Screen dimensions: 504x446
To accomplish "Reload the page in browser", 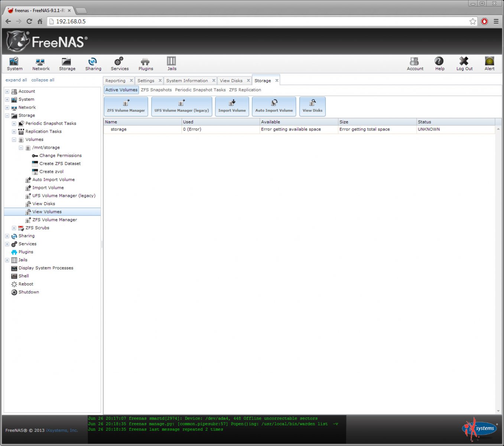I will pos(29,22).
